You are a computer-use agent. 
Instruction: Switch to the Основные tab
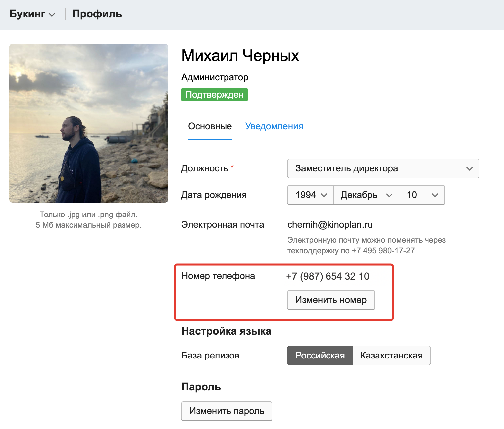[x=210, y=126]
